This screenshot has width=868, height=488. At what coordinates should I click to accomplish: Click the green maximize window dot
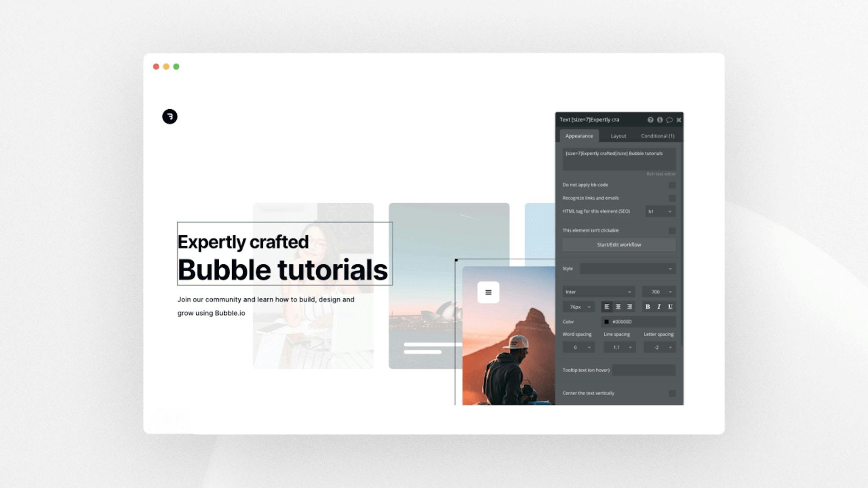pyautogui.click(x=176, y=67)
